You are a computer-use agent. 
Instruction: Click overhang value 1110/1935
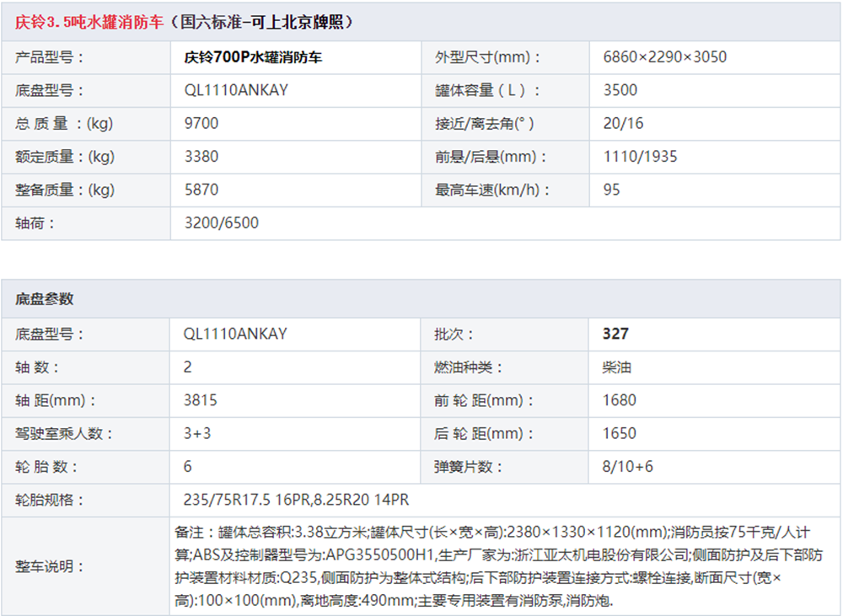click(640, 157)
